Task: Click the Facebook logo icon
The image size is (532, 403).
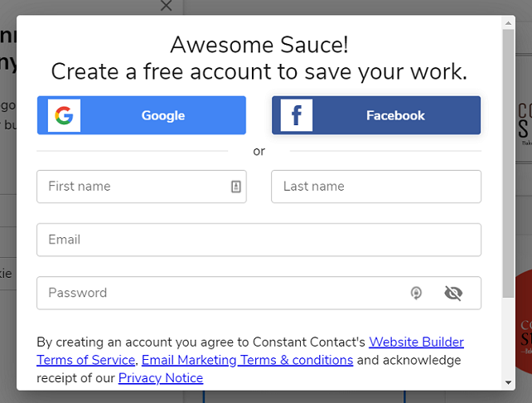Action: 297,115
